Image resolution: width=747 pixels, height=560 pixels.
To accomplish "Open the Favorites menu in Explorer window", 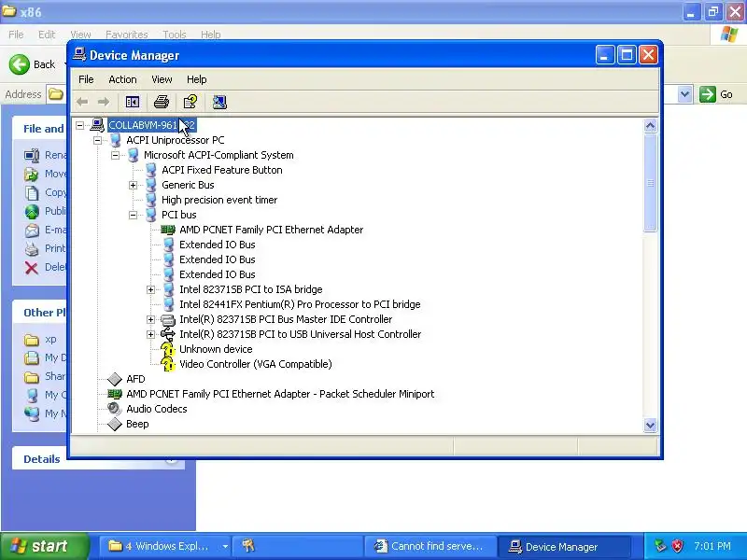I will [x=127, y=35].
